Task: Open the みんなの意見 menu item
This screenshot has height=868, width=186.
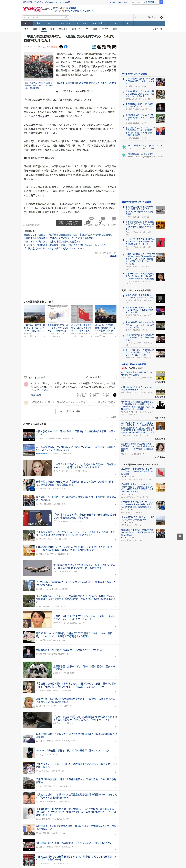Action: tap(98, 24)
